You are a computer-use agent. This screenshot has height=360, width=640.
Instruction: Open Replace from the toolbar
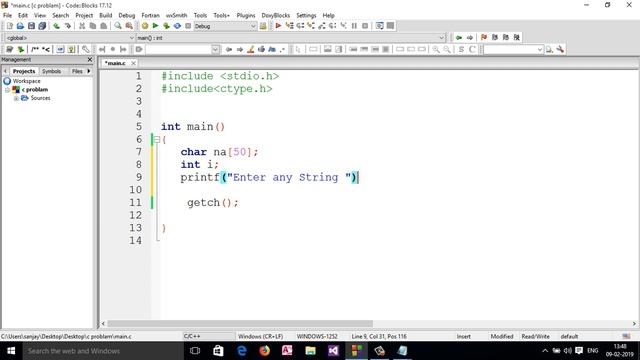click(129, 26)
